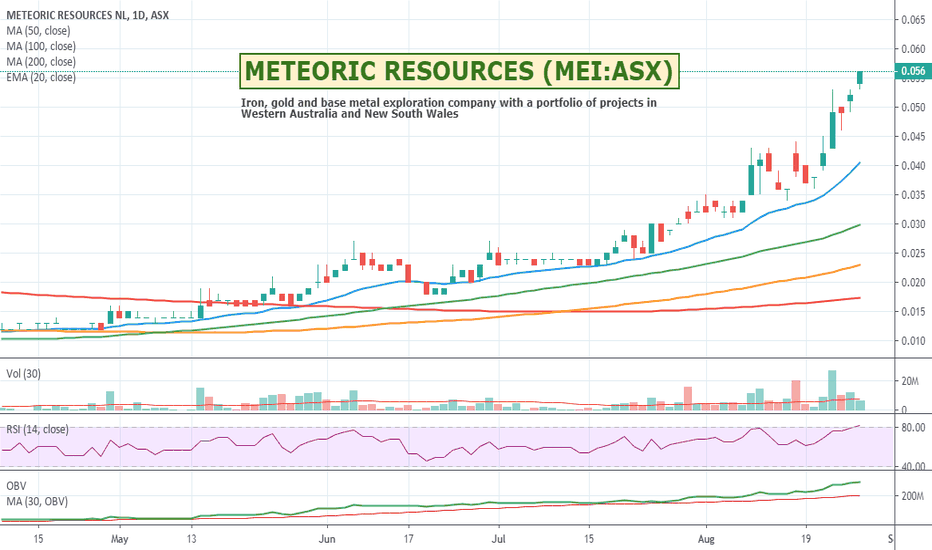Click the 20M volume axis label
The height and width of the screenshot is (550, 932).
(910, 381)
